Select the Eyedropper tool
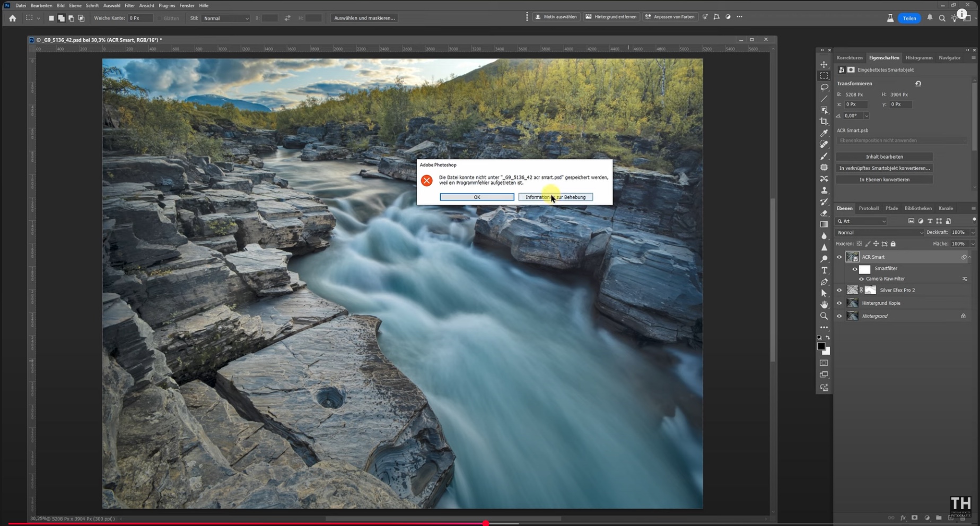Screen dimensions: 980x526 [x=824, y=133]
